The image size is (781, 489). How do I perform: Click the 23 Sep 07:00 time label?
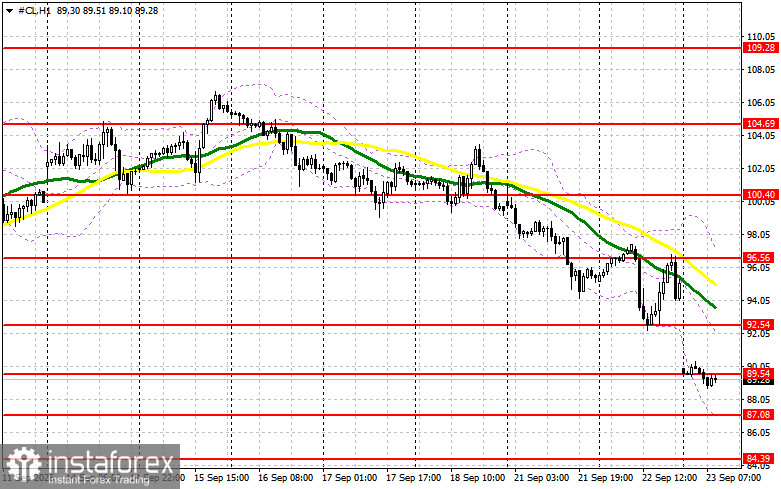[x=734, y=478]
